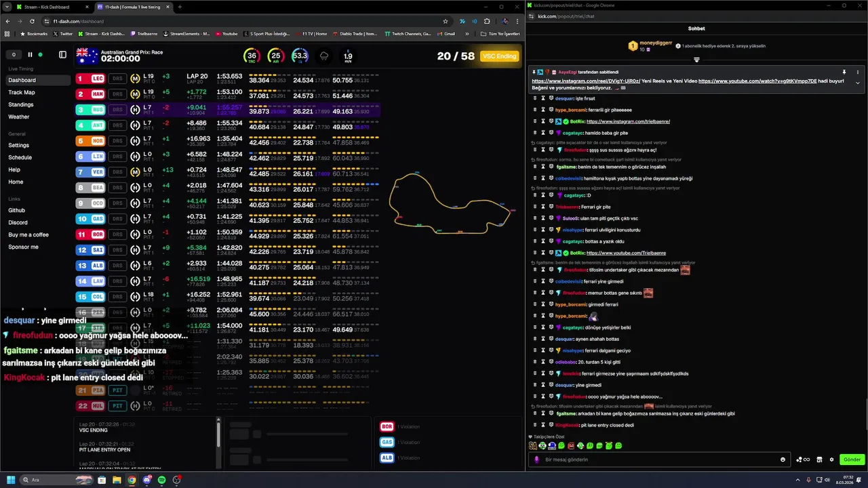This screenshot has height=488, width=868.
Task: Click the race control messages scrollbar
Action: 218,434
